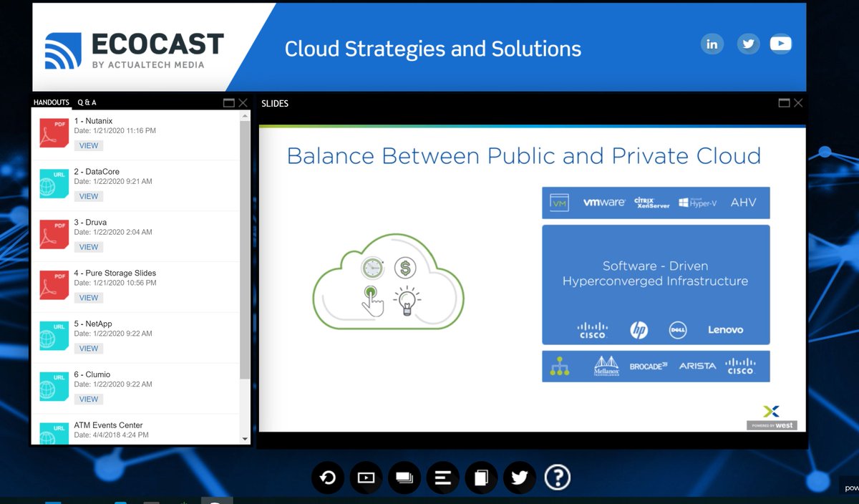Image resolution: width=859 pixels, height=504 pixels.
Task: Click the "6 - Clumio" handout title
Action: tap(92, 375)
